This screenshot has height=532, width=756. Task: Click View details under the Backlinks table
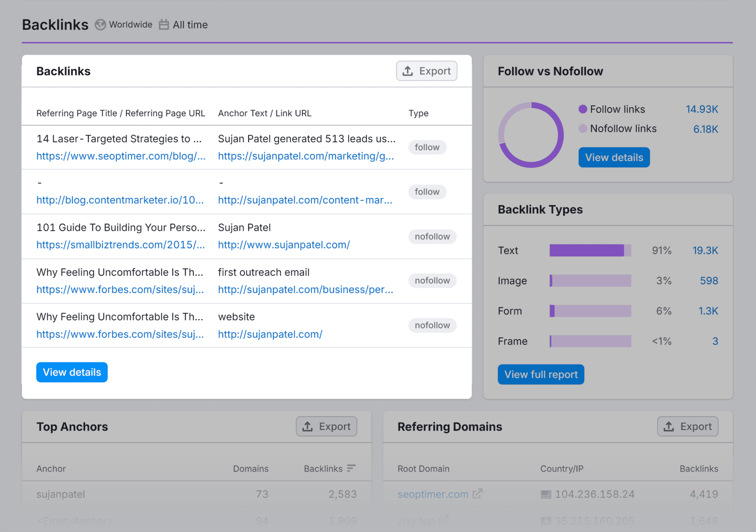(x=71, y=372)
